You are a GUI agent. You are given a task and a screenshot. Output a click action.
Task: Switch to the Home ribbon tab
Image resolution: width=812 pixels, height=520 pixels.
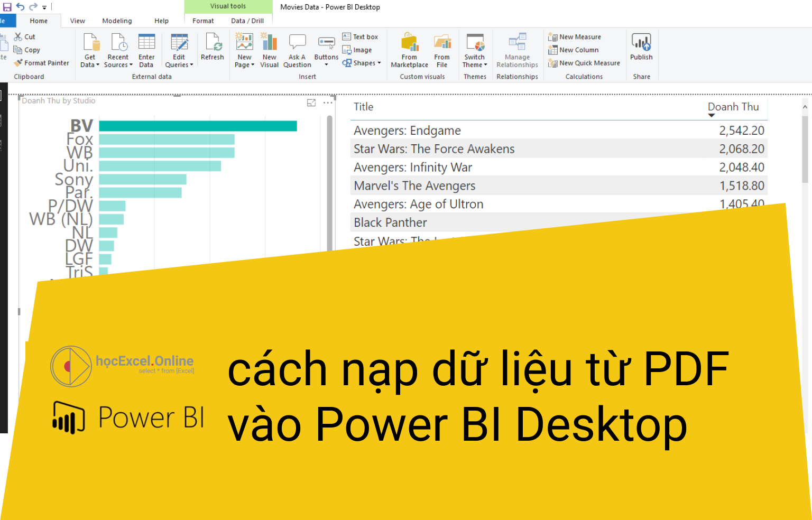(x=39, y=21)
